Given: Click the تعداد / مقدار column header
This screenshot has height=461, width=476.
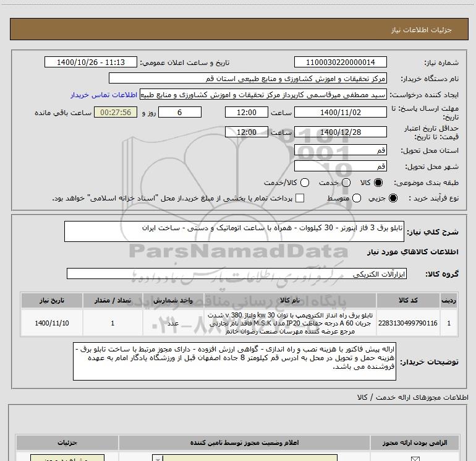Looking at the screenshot, I should (113, 300).
